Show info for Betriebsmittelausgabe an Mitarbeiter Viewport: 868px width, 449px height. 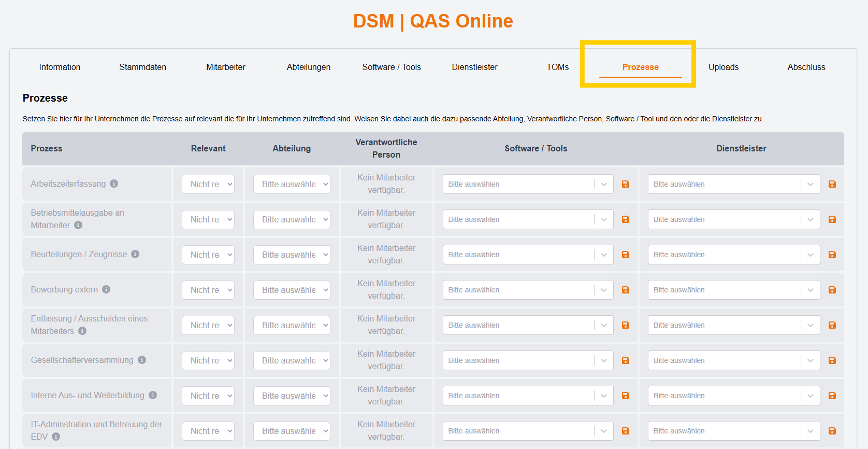click(78, 225)
